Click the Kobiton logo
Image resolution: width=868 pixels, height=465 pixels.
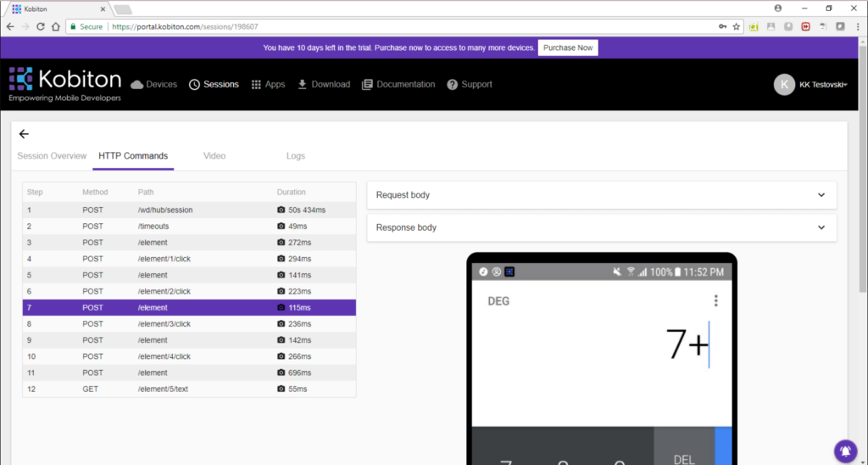pos(65,84)
